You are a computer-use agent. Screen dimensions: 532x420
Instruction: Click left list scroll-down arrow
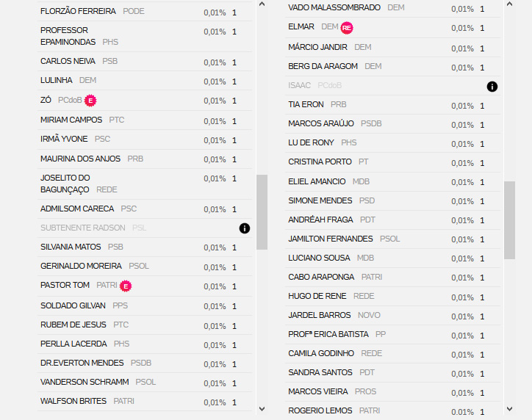[x=262, y=409]
